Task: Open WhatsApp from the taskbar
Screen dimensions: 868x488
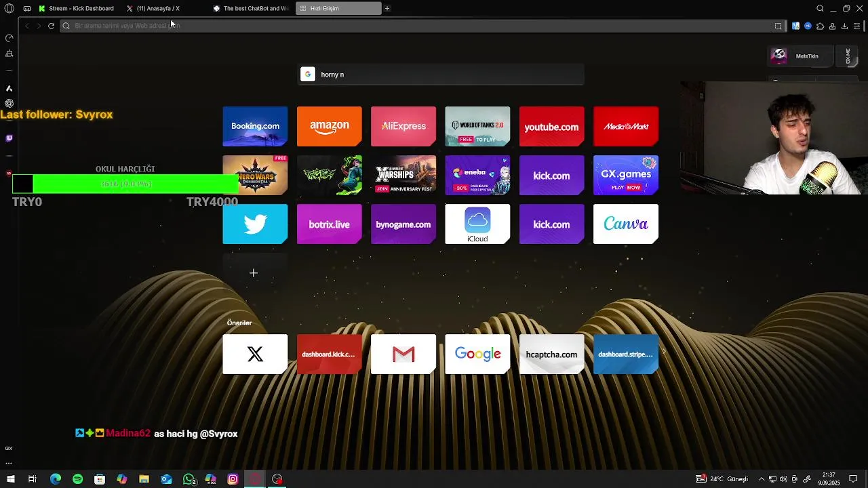Action: 189,479
